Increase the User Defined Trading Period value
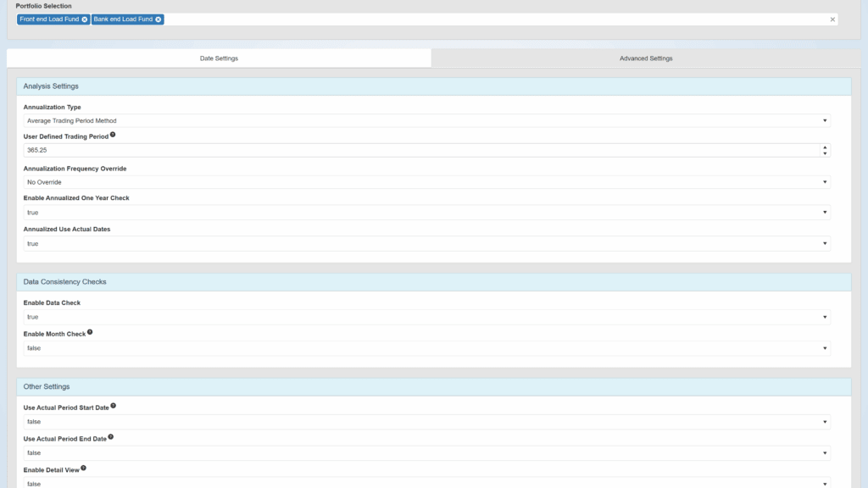The image size is (868, 488). click(825, 147)
